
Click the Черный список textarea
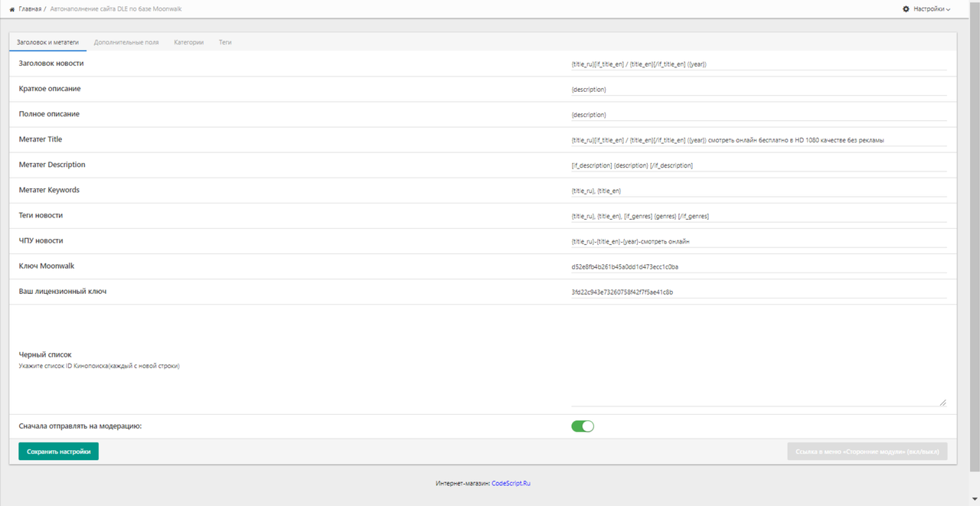tap(759, 358)
